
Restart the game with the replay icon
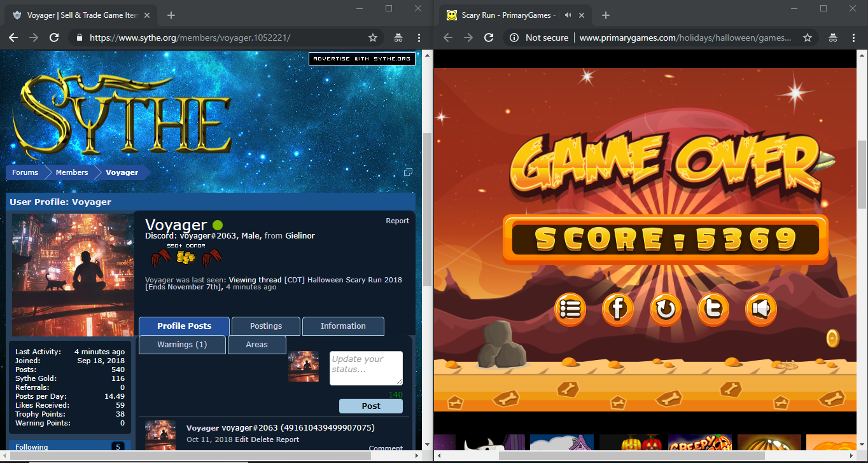tap(666, 310)
